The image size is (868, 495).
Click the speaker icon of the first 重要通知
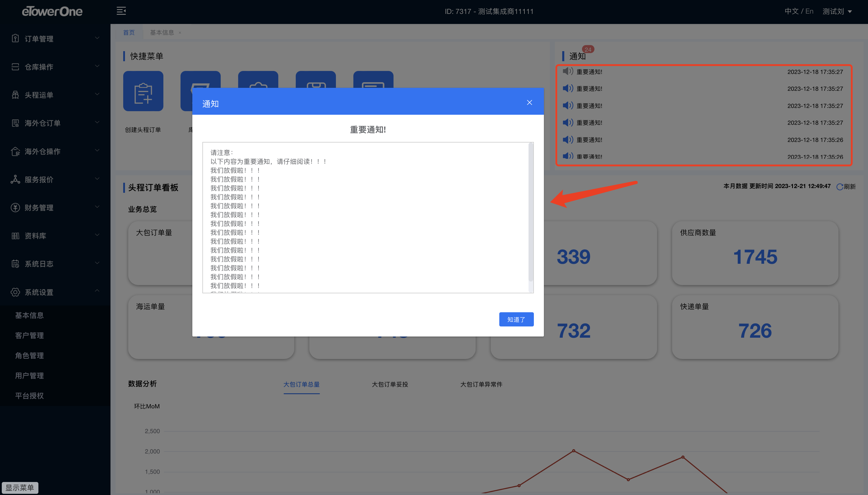568,71
